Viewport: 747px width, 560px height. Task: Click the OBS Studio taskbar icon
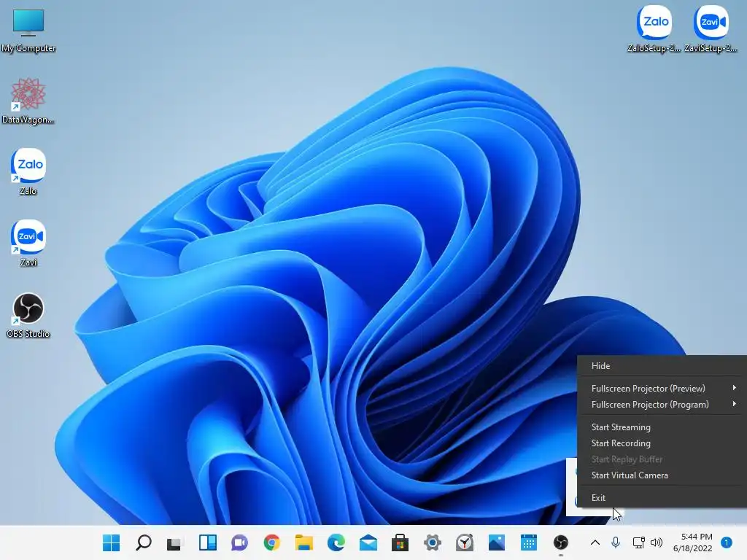coord(561,542)
